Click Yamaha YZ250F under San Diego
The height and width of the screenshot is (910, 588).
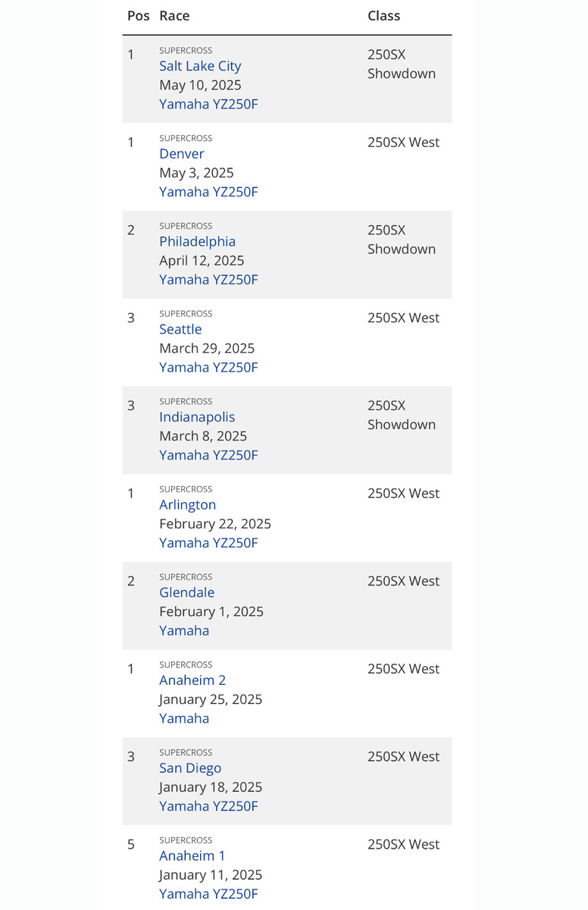tap(208, 806)
